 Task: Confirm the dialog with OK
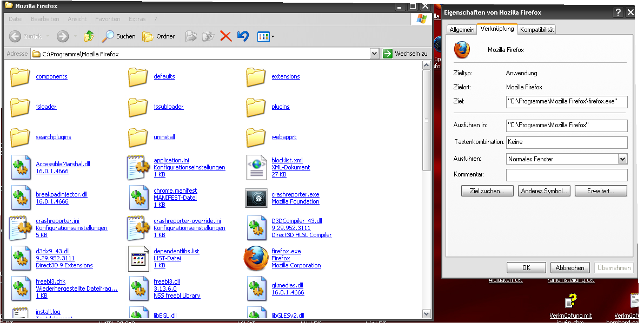click(x=526, y=267)
